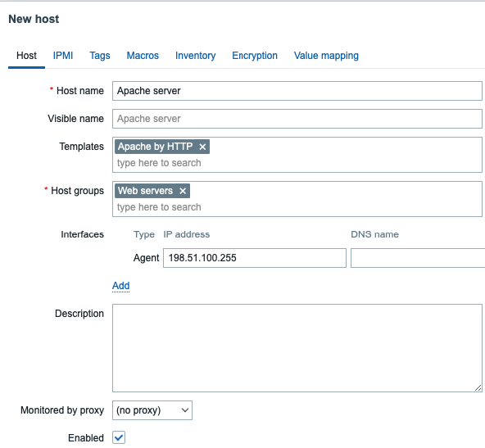Edit the Agent IP address field
Image resolution: width=485 pixels, height=448 pixels.
coord(255,258)
